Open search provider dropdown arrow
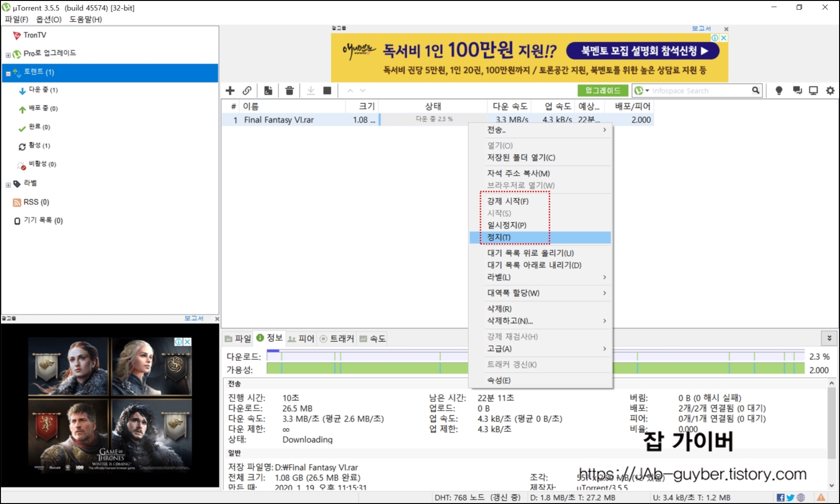 point(648,91)
